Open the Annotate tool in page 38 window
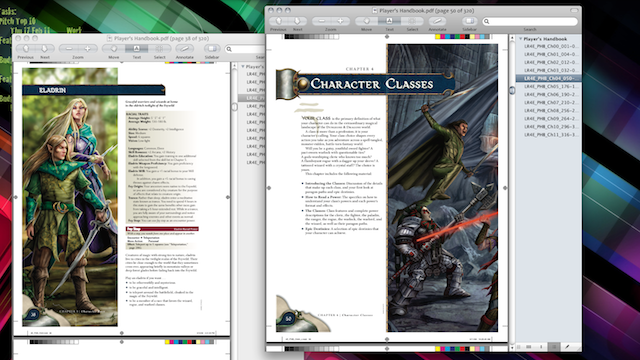The width and height of the screenshot is (640, 360). coord(184,49)
